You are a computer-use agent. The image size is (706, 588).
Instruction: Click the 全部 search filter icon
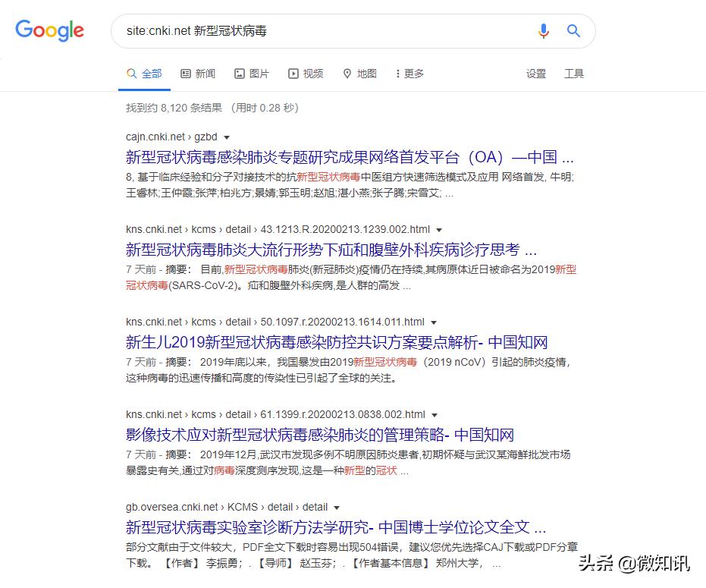click(130, 73)
